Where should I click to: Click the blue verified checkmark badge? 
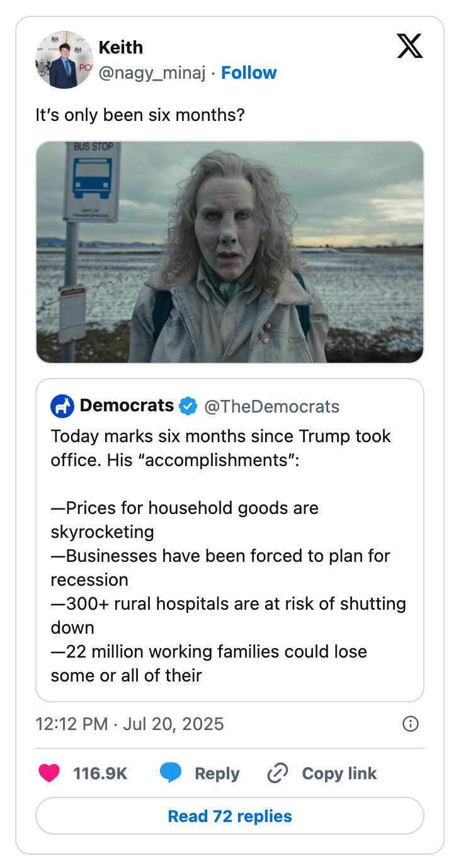tap(188, 406)
